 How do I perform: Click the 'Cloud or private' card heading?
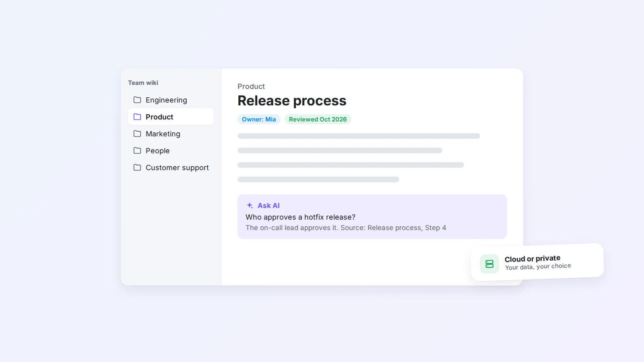(x=533, y=259)
